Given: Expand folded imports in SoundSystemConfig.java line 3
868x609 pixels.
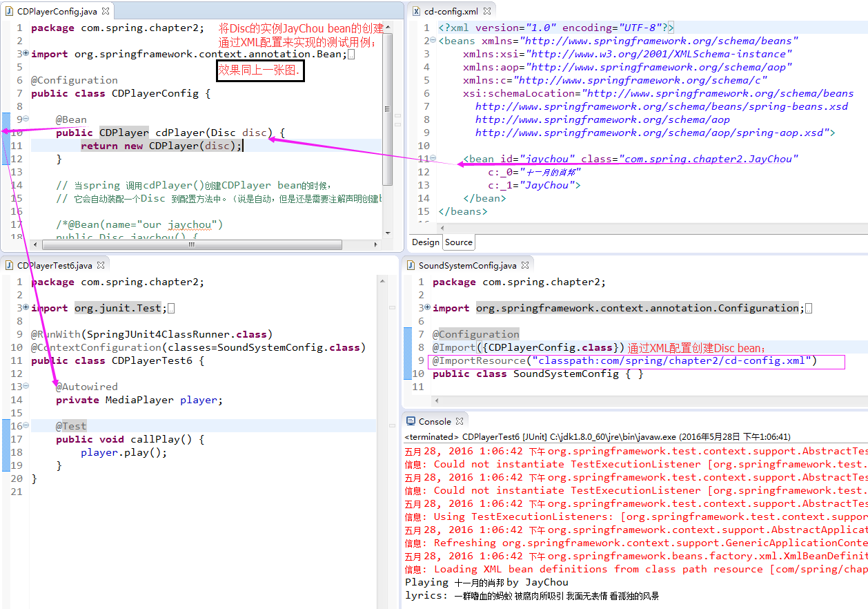Looking at the screenshot, I should [x=428, y=308].
